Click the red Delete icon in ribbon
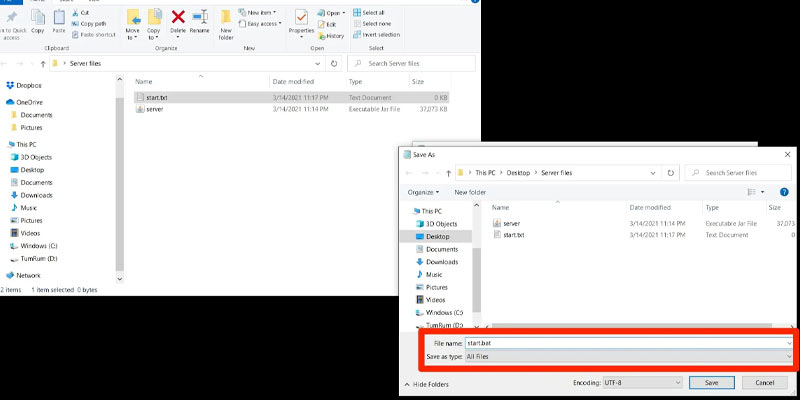 pyautogui.click(x=178, y=17)
